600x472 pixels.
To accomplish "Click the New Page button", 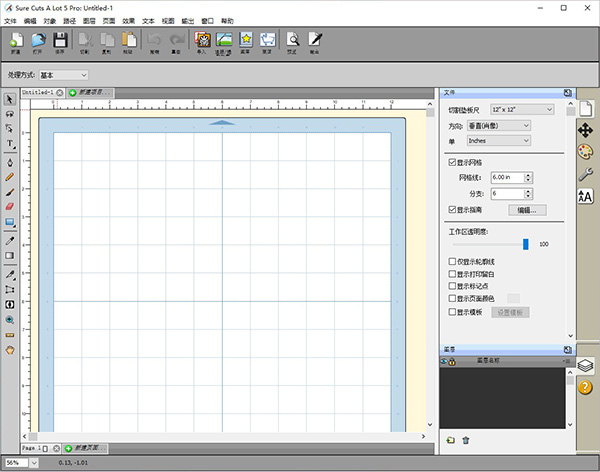I will click(86, 448).
